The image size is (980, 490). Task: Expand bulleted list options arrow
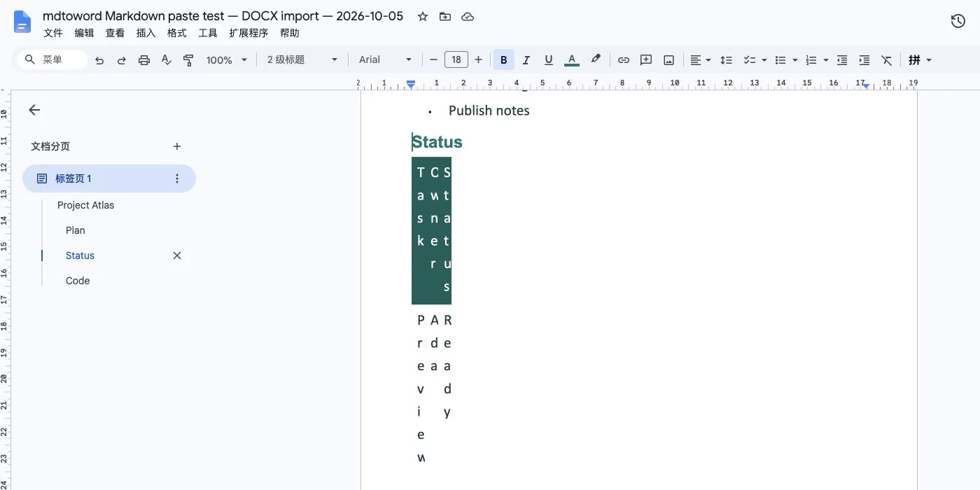click(795, 60)
